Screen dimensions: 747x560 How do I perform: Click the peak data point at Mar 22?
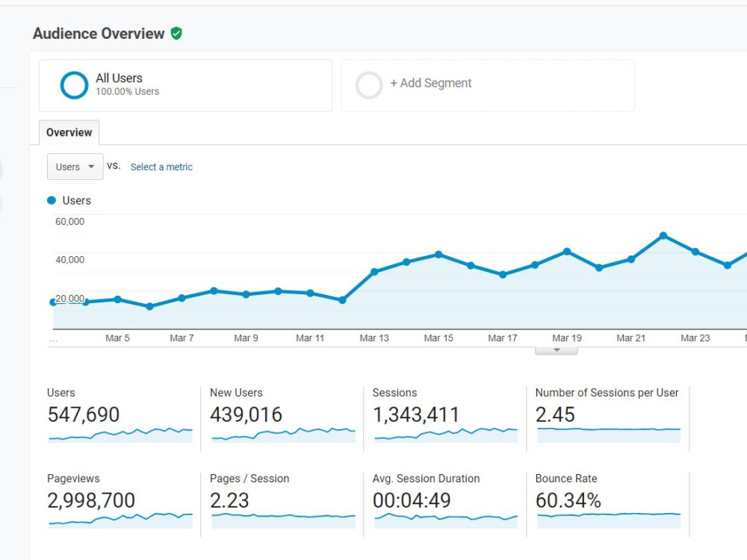(663, 236)
